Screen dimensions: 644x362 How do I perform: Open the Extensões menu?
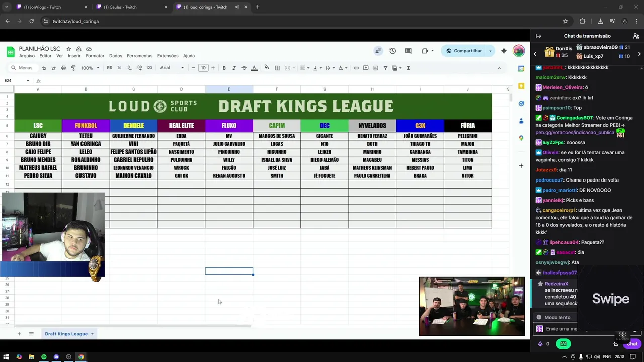pos(168,56)
